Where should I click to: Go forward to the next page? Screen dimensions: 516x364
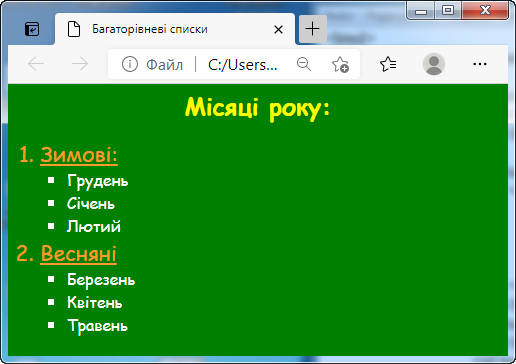click(80, 64)
